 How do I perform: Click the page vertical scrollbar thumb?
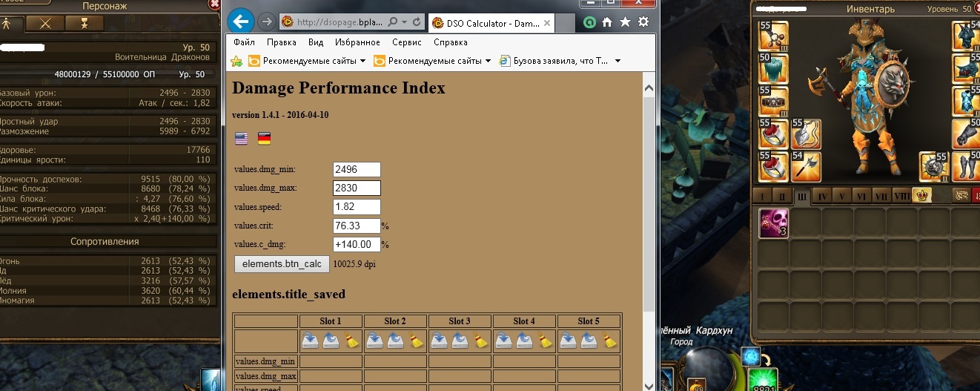pyautogui.click(x=649, y=203)
